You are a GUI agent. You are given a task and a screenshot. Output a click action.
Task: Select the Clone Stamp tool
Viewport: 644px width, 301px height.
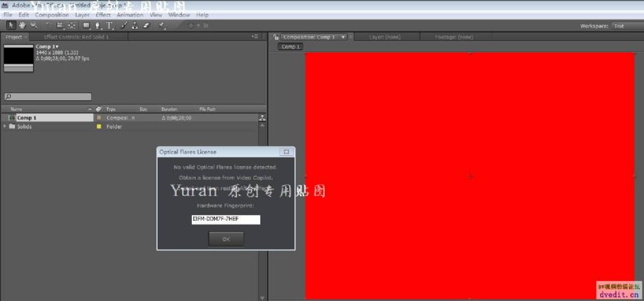click(135, 25)
